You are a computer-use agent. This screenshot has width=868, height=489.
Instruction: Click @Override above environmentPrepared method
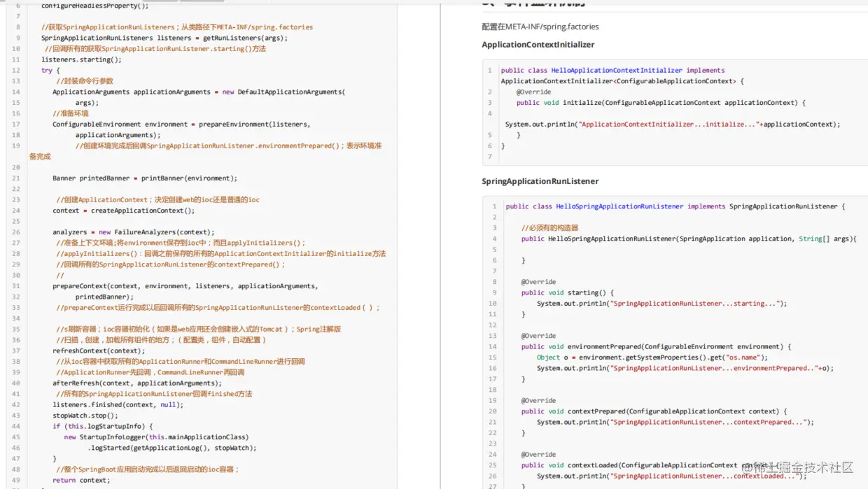(x=538, y=336)
